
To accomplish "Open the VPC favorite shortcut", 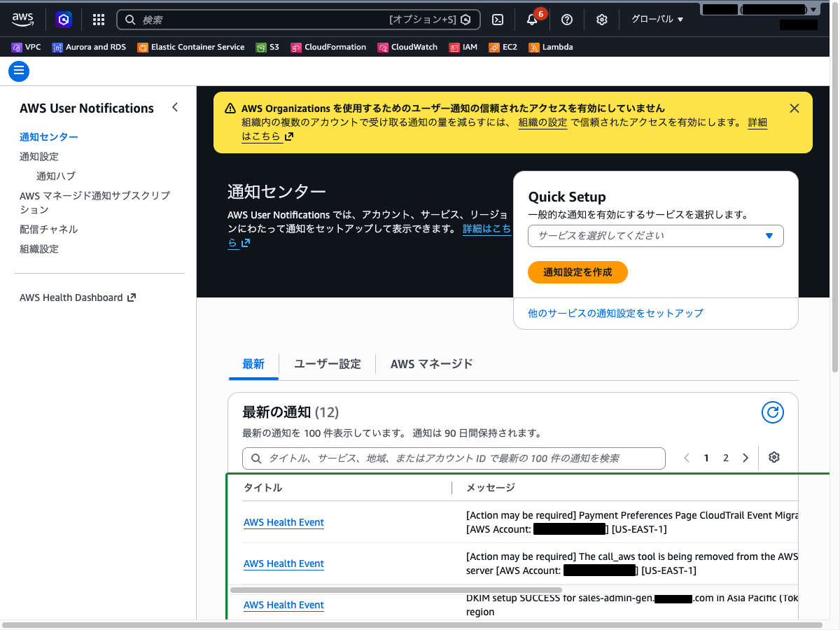I will (x=27, y=47).
